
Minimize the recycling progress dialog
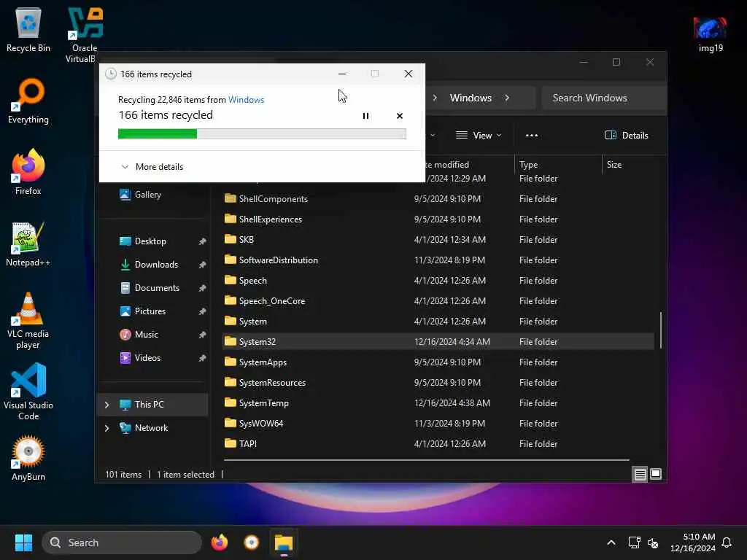click(x=342, y=74)
